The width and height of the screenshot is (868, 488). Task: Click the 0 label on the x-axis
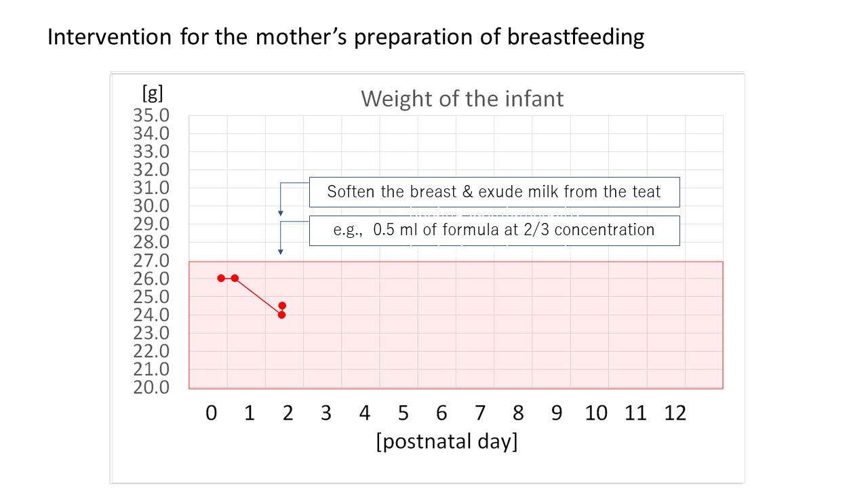tap(212, 413)
